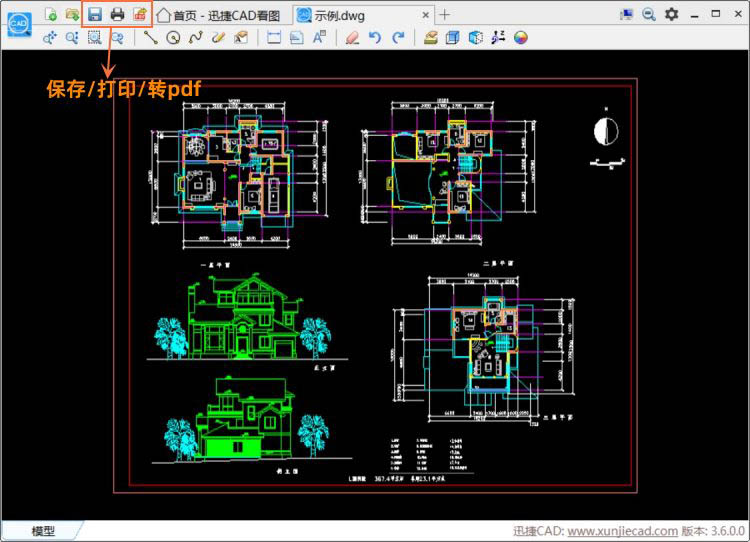This screenshot has height=542, width=750.
Task: Click the 3D cube orbit view icon
Action: pyautogui.click(x=475, y=37)
